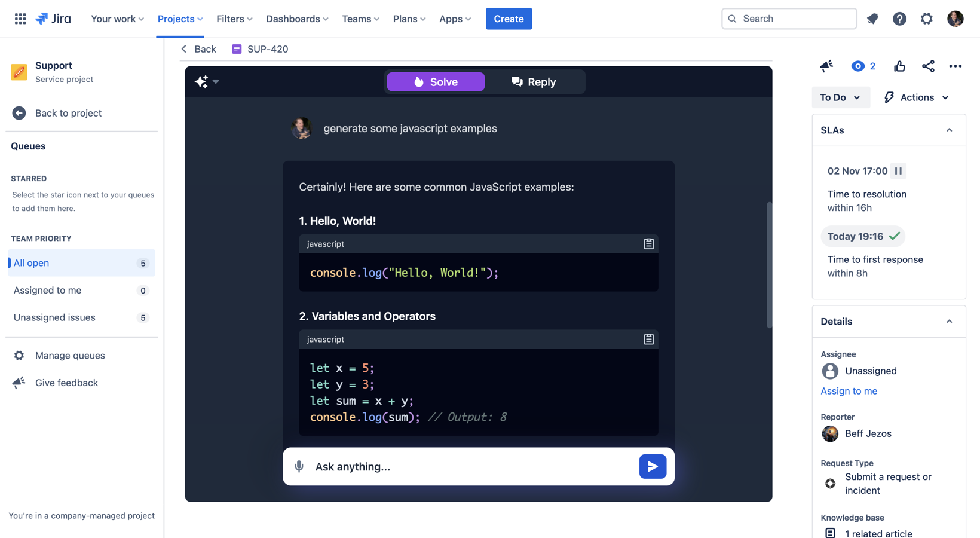This screenshot has width=980, height=538.
Task: Select the Unassigned issues queue
Action: [81, 317]
